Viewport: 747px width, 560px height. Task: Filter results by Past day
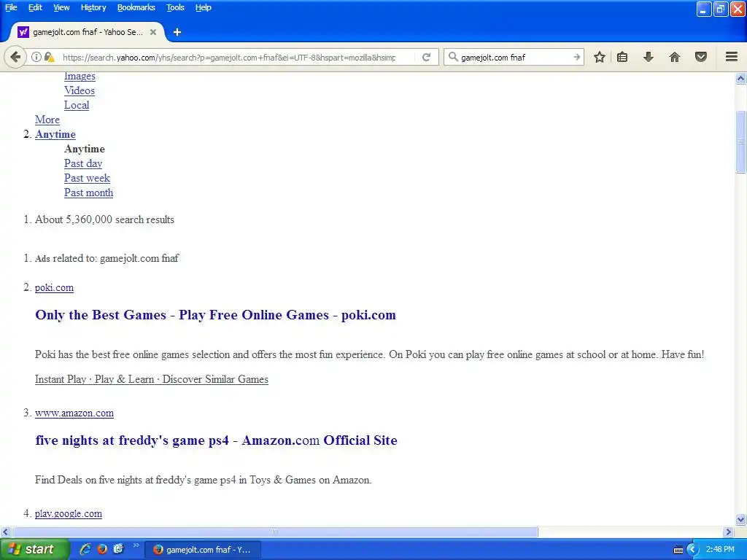pos(83,163)
